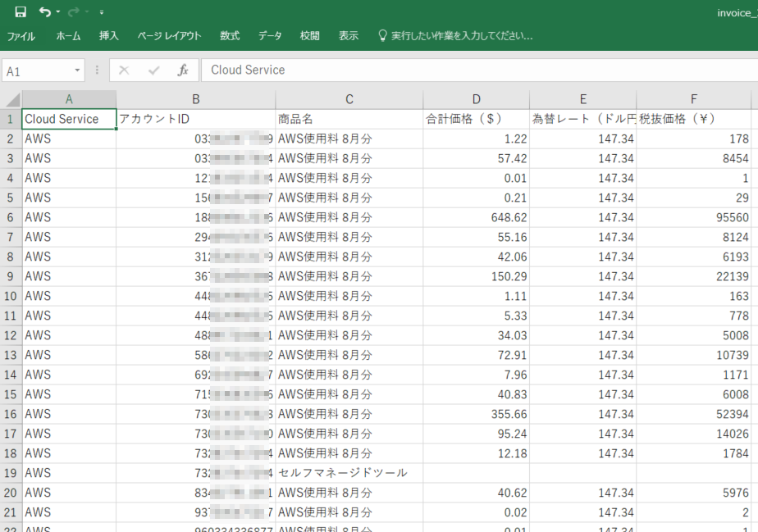
Task: Click the 税抜価格（¥） header cell
Action: click(694, 119)
